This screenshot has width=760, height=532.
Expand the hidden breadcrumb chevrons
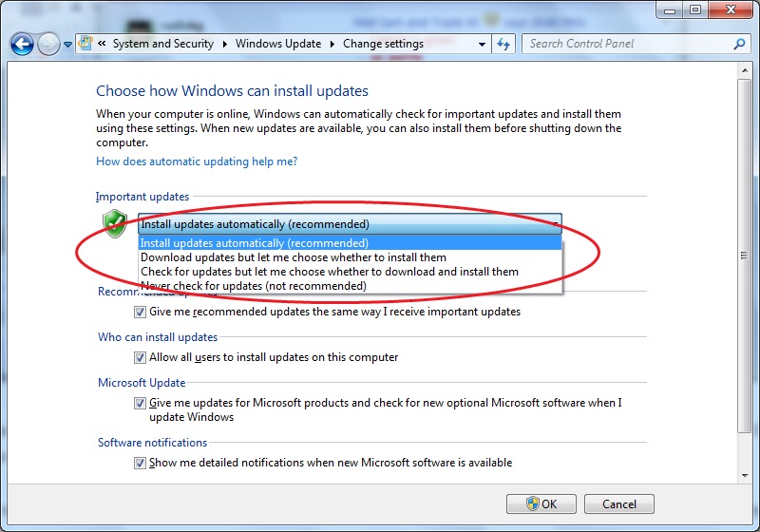(102, 44)
